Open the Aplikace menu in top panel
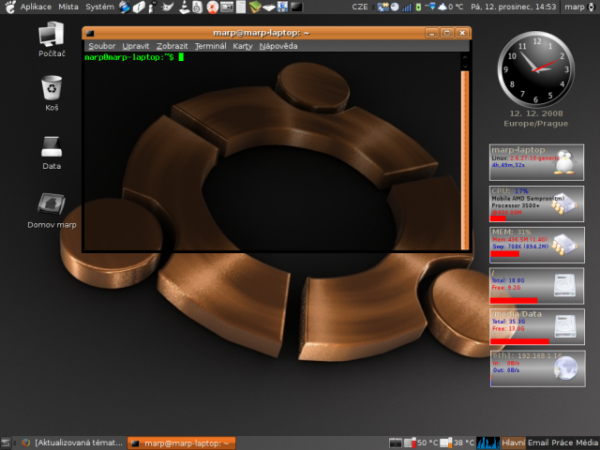Image resolution: width=600 pixels, height=450 pixels. (x=36, y=7)
